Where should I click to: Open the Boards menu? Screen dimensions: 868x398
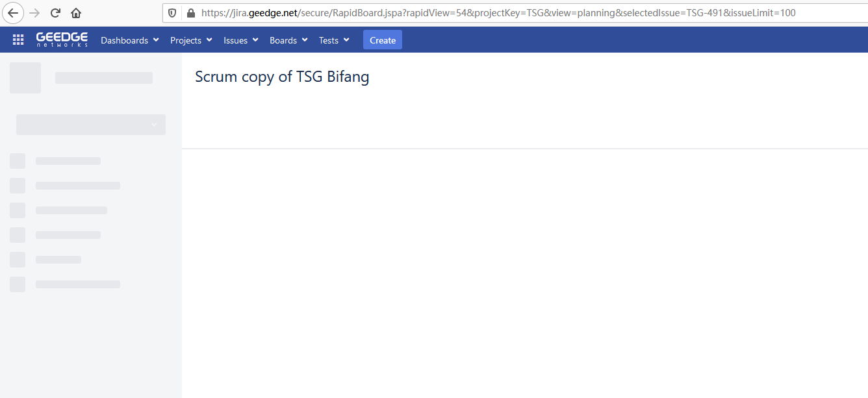tap(288, 40)
